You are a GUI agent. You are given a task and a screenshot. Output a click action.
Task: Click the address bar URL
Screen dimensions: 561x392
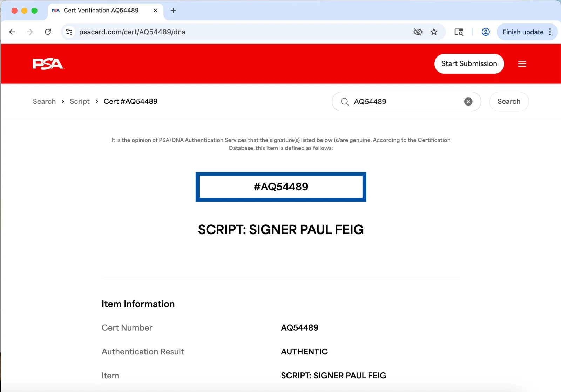tap(132, 32)
